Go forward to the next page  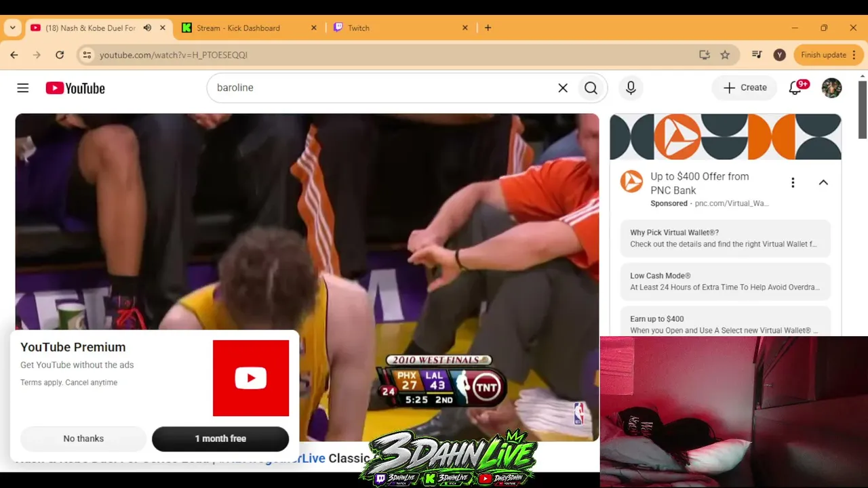pyautogui.click(x=37, y=55)
